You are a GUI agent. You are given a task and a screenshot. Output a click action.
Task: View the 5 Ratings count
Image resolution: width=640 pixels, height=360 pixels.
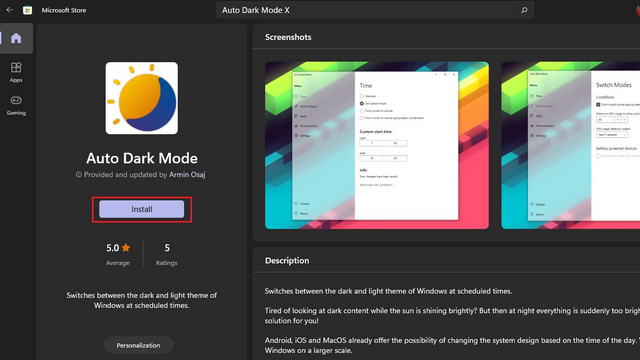pos(167,254)
